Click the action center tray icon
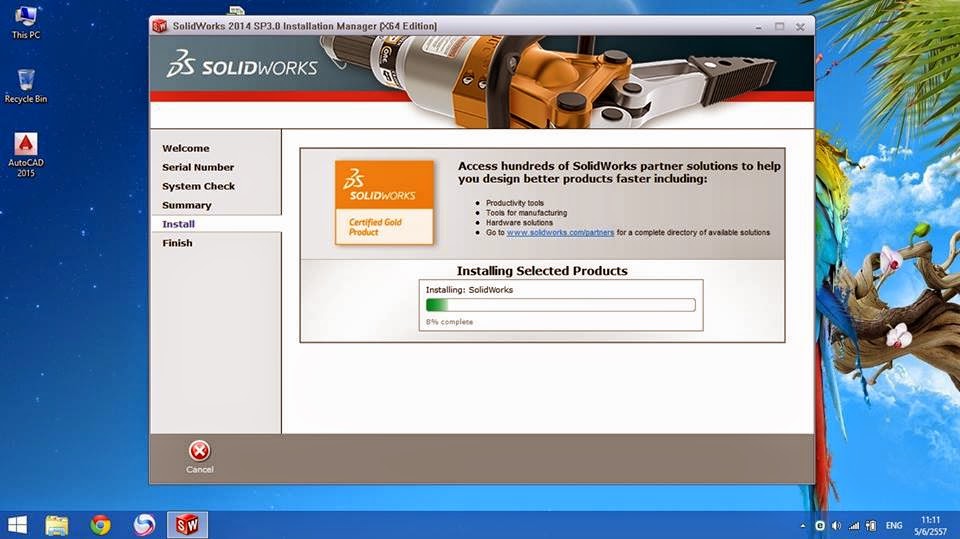The image size is (960, 539). tap(872, 526)
